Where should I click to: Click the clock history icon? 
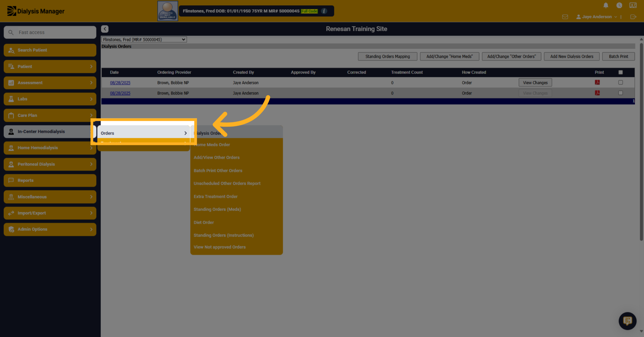pyautogui.click(x=619, y=5)
